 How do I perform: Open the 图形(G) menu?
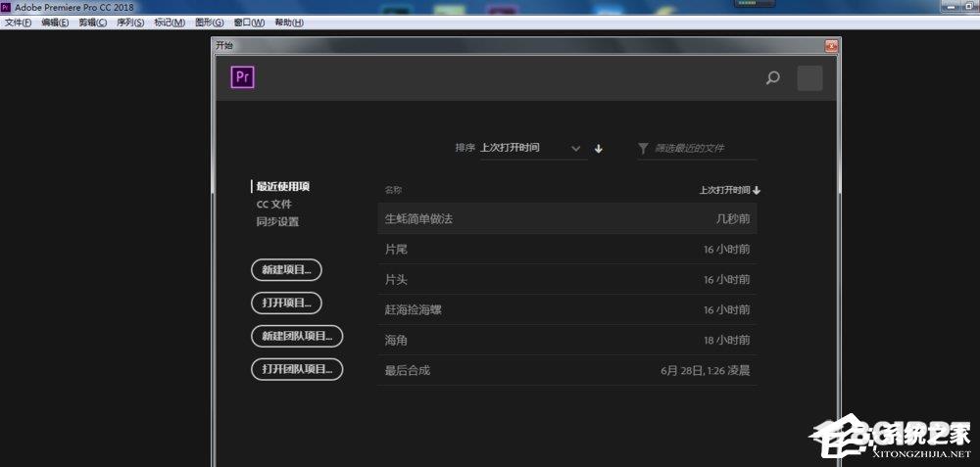210,23
